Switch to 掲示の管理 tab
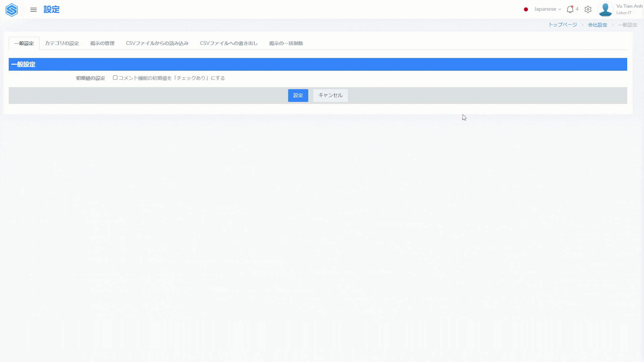The image size is (644, 362). click(102, 44)
